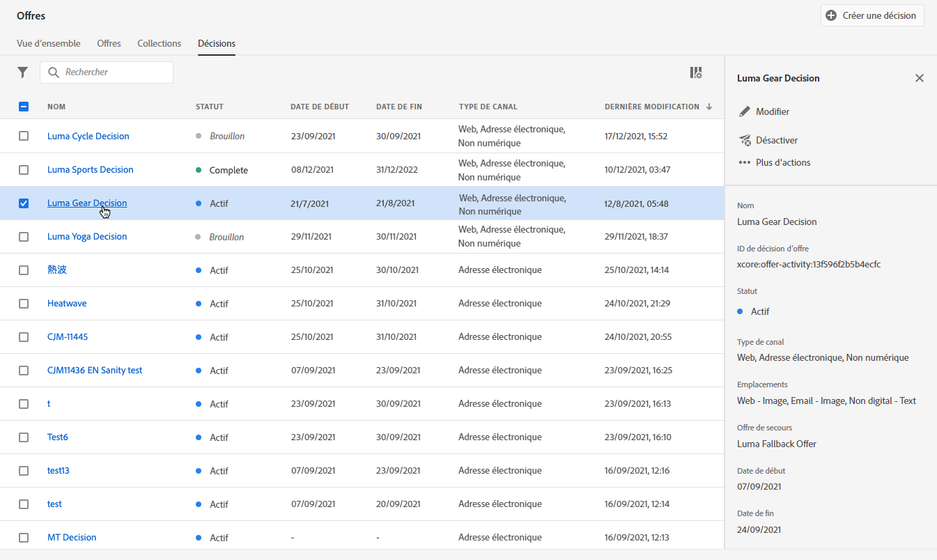Uncheck the Luma Gear Decision checkbox

(x=24, y=203)
